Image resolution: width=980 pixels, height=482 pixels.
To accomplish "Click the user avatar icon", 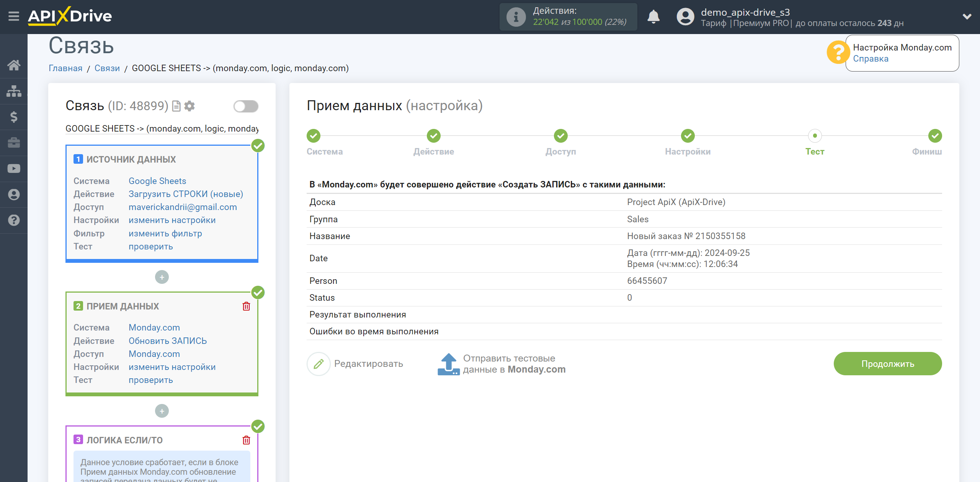I will pyautogui.click(x=685, y=17).
